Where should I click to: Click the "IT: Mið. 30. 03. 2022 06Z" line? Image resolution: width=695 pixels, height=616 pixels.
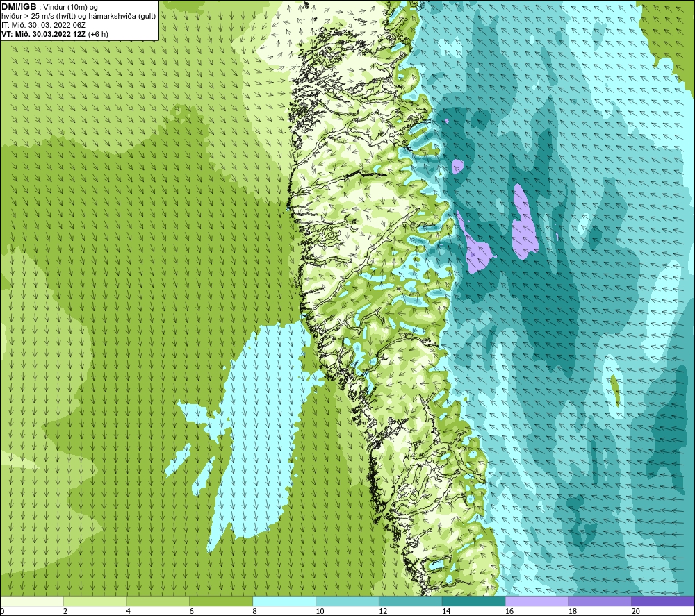coord(43,25)
